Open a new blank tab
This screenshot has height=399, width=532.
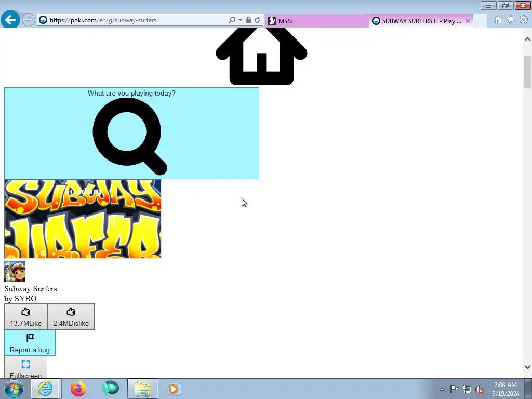[480, 21]
